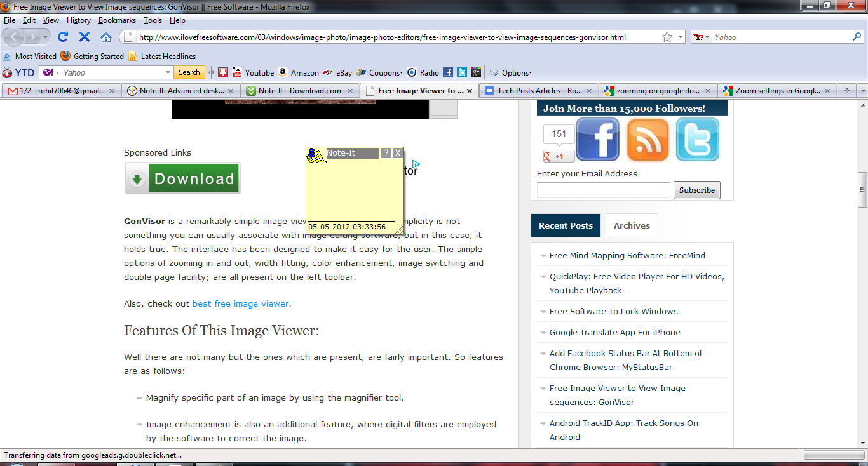
Task: Expand the YTD toolbar Yahoo search suggestions dropdown
Action: tap(168, 73)
